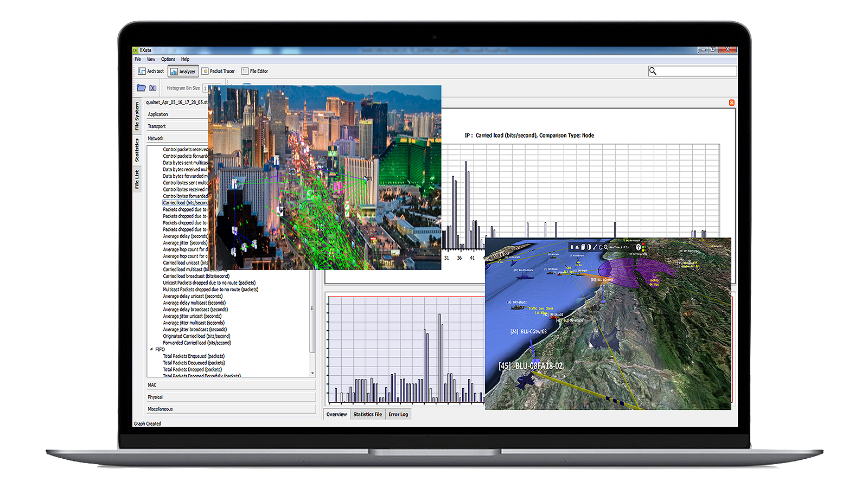Click the copy pages icon in 3D viewer

click(583, 247)
